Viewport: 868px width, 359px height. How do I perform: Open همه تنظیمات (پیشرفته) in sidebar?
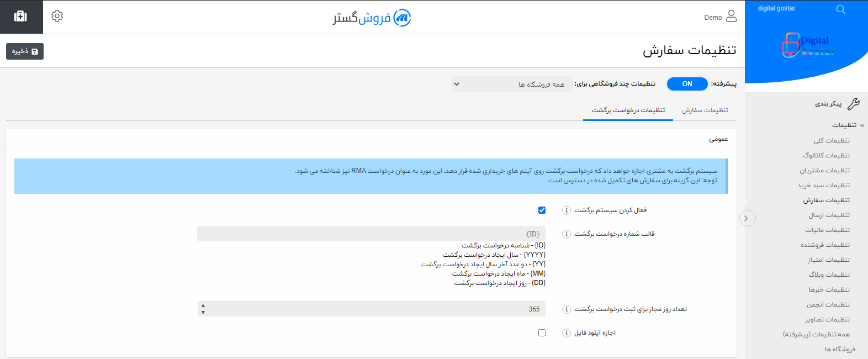point(816,335)
